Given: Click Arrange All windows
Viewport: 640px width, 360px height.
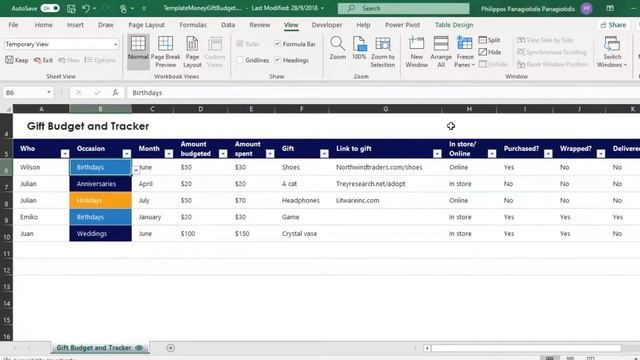Looking at the screenshot, I should (x=441, y=52).
